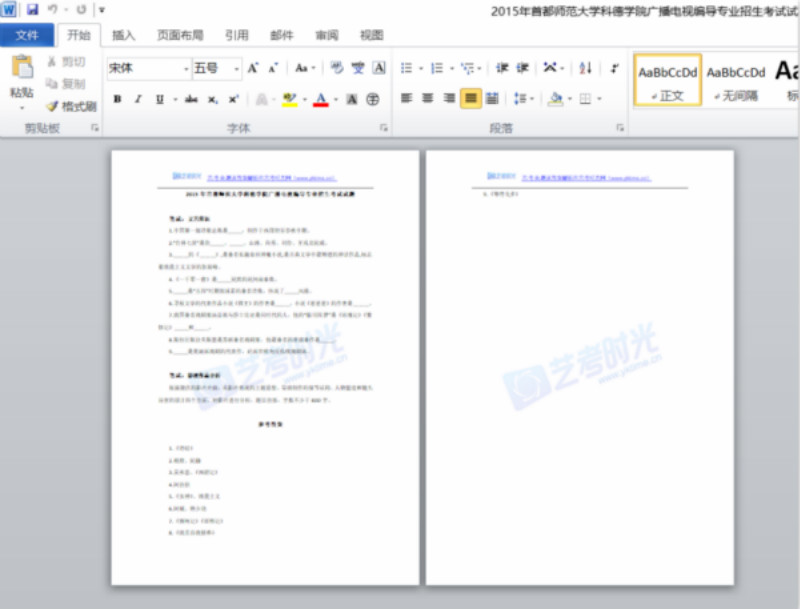The width and height of the screenshot is (800, 609).
Task: Expand the line spacing dropdown
Action: [x=523, y=98]
